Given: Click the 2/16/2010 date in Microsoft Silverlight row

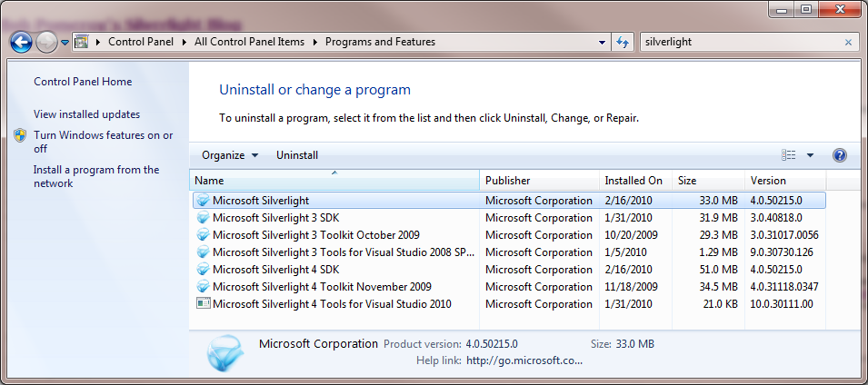Looking at the screenshot, I should coord(628,201).
